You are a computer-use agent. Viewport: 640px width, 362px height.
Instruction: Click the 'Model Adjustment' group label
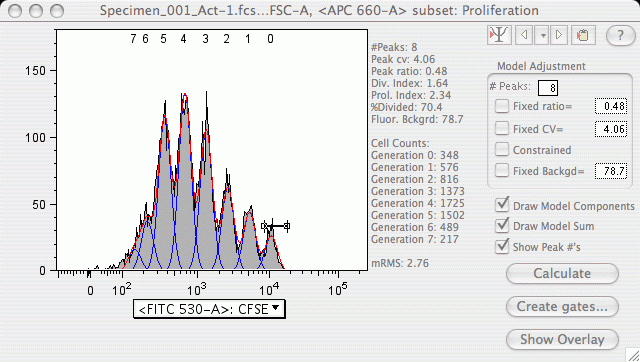coord(541,66)
